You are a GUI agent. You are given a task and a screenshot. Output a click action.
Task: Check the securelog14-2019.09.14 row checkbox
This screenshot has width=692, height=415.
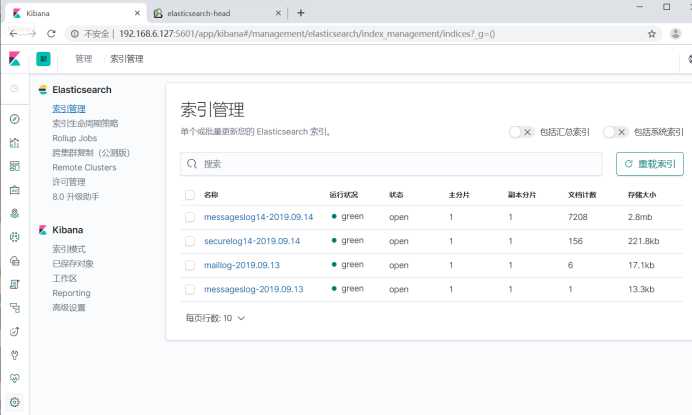tap(190, 241)
